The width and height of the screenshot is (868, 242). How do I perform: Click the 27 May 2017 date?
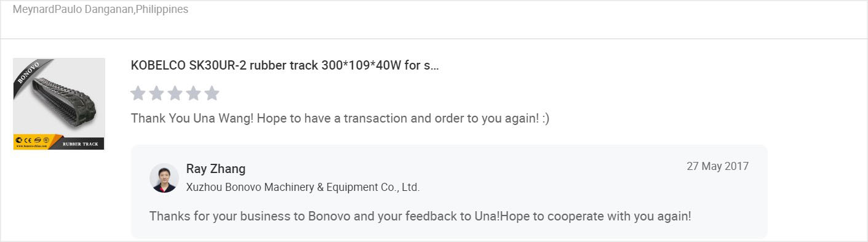[x=717, y=166]
